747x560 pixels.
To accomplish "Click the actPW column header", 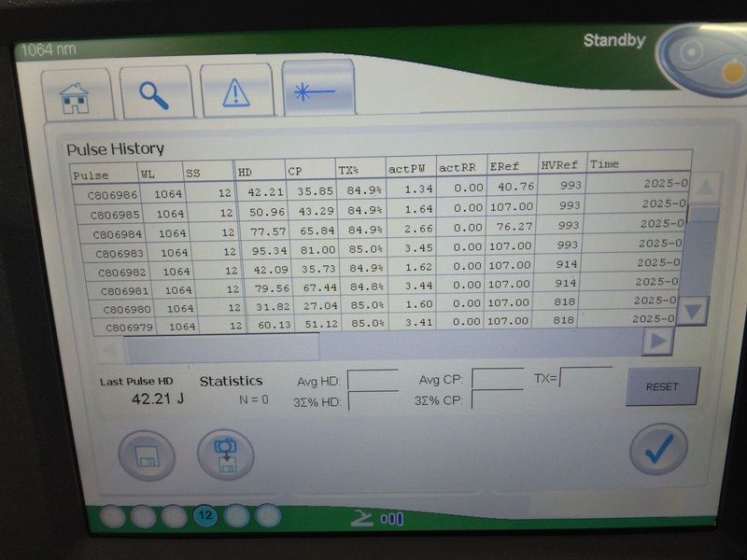I will [x=411, y=168].
